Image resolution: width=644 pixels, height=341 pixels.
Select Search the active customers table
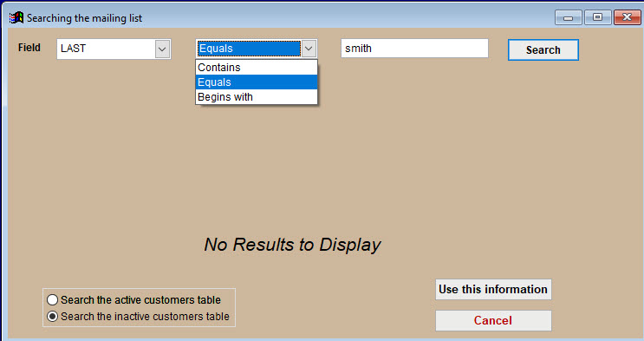133,300
